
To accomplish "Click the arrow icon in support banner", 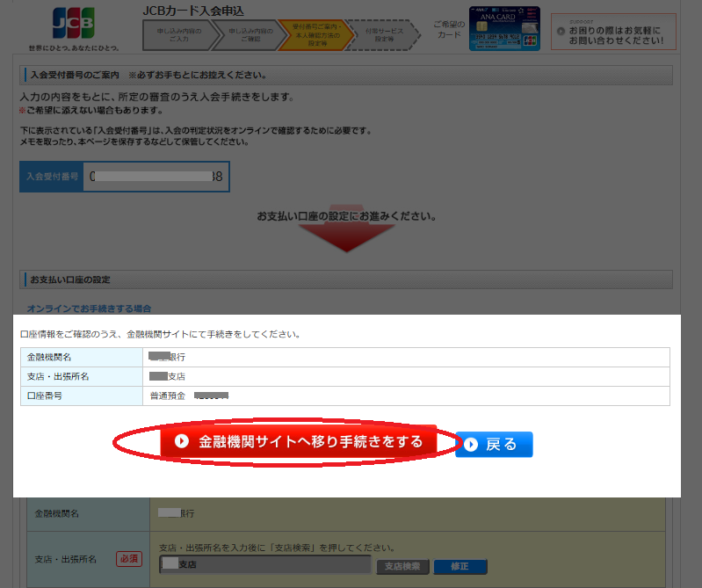I will [x=561, y=32].
